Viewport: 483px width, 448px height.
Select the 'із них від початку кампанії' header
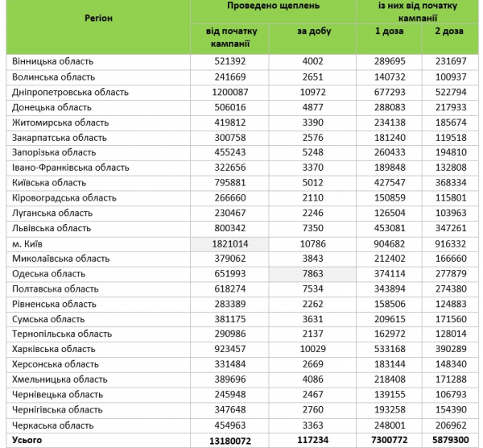coord(419,10)
